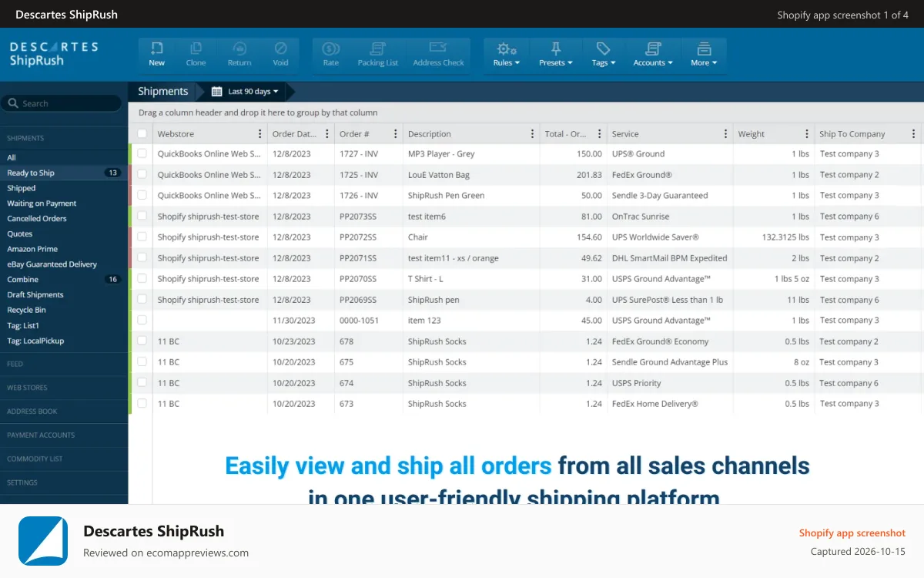Check the row for order 678
924x578 pixels.
142,341
